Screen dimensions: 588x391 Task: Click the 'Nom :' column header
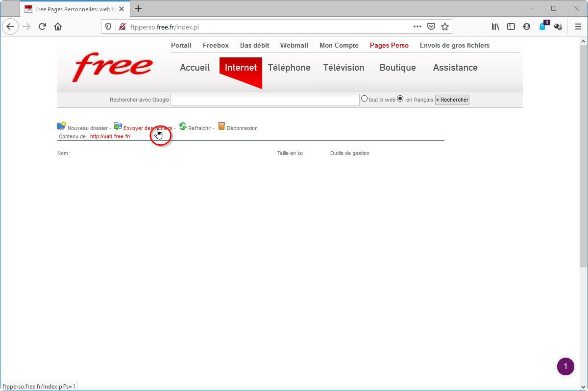64,153
